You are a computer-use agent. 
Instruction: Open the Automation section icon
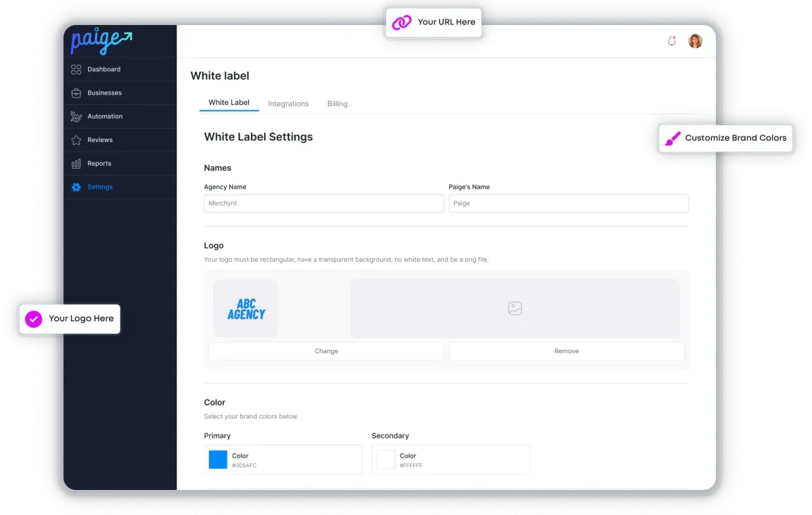click(76, 116)
